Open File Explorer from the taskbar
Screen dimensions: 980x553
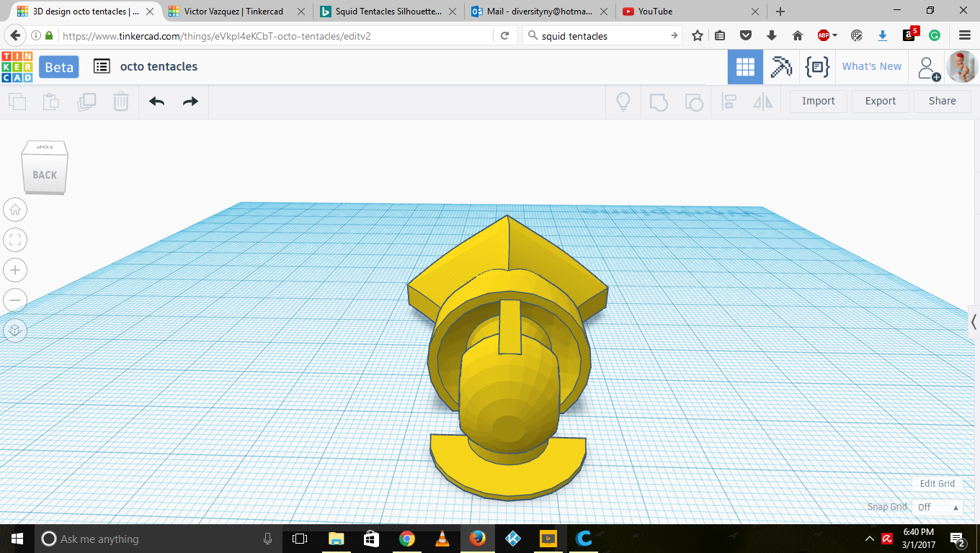click(x=336, y=539)
